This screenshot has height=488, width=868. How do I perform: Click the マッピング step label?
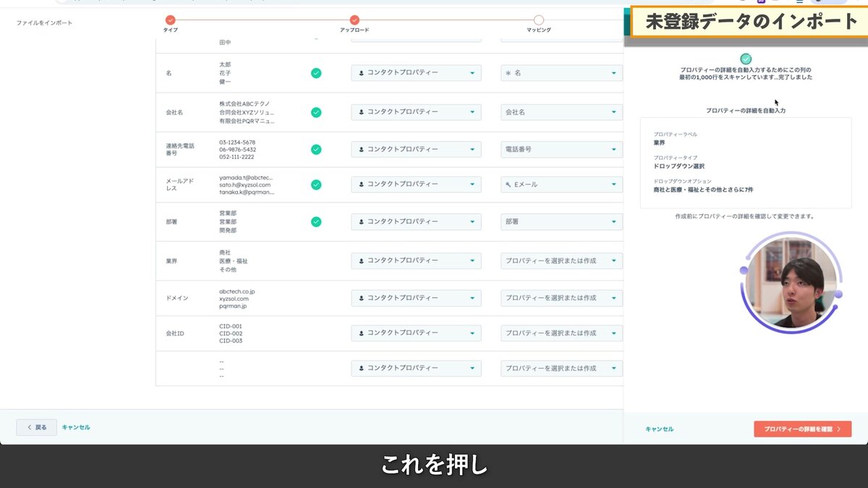point(538,30)
